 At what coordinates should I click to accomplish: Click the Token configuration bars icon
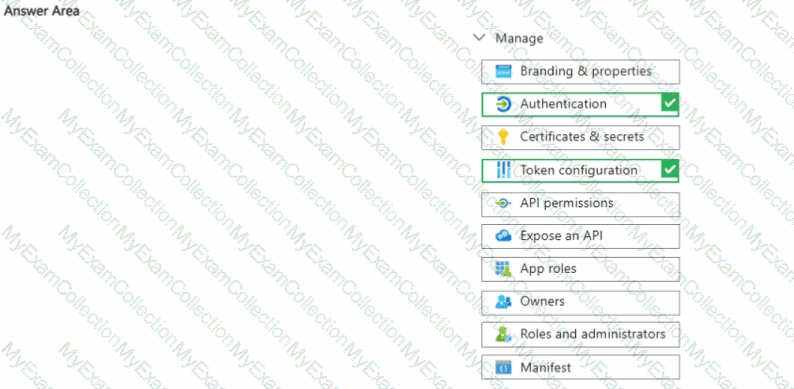[503, 170]
